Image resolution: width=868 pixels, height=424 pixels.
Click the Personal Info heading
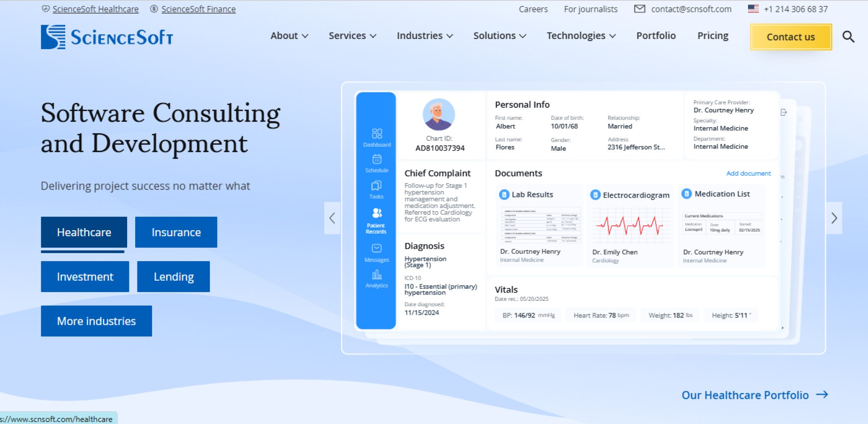click(x=522, y=104)
